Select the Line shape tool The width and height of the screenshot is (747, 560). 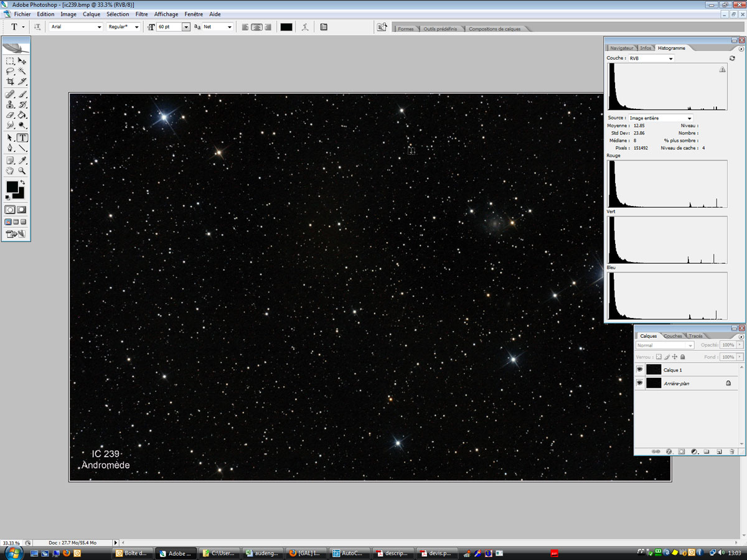coord(22,148)
